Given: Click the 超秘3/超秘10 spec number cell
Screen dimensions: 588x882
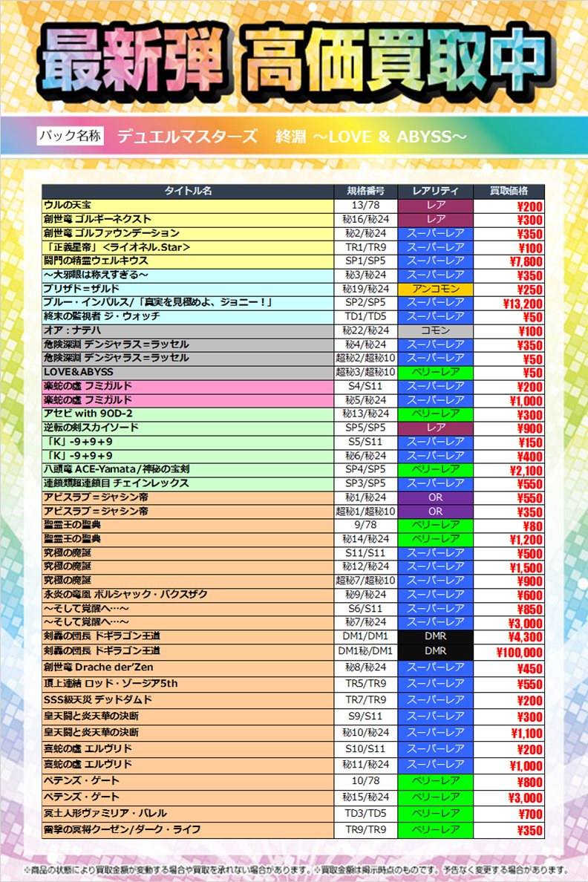Looking at the screenshot, I should (366, 373).
